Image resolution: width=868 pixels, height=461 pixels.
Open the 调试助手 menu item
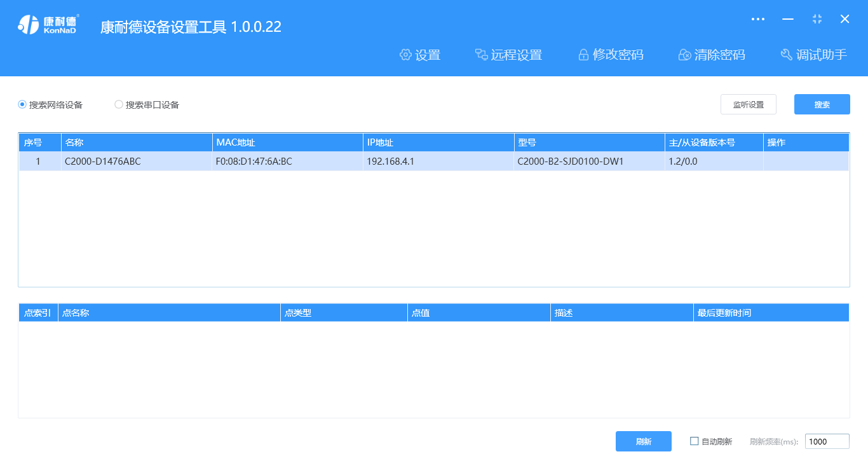pyautogui.click(x=814, y=55)
